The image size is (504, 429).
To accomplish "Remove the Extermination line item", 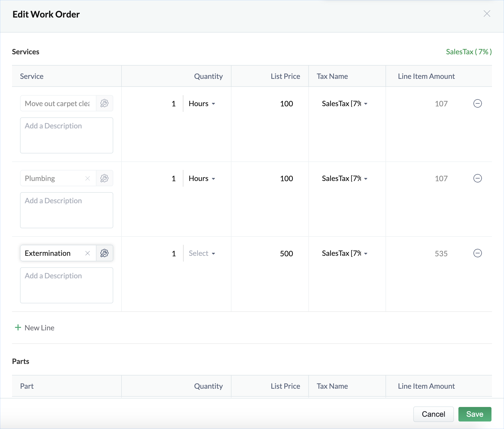I will coord(477,253).
